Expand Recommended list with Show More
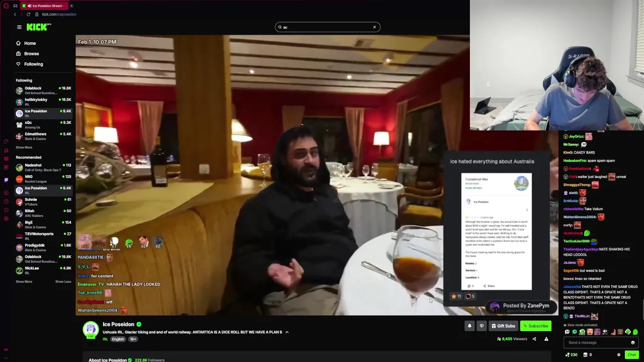The image size is (644, 362). coord(24,282)
